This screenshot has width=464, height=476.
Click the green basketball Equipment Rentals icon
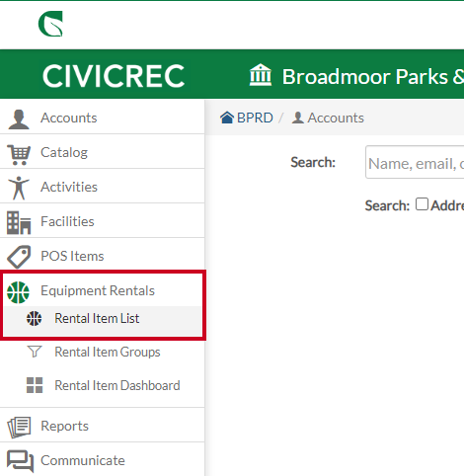tap(18, 292)
